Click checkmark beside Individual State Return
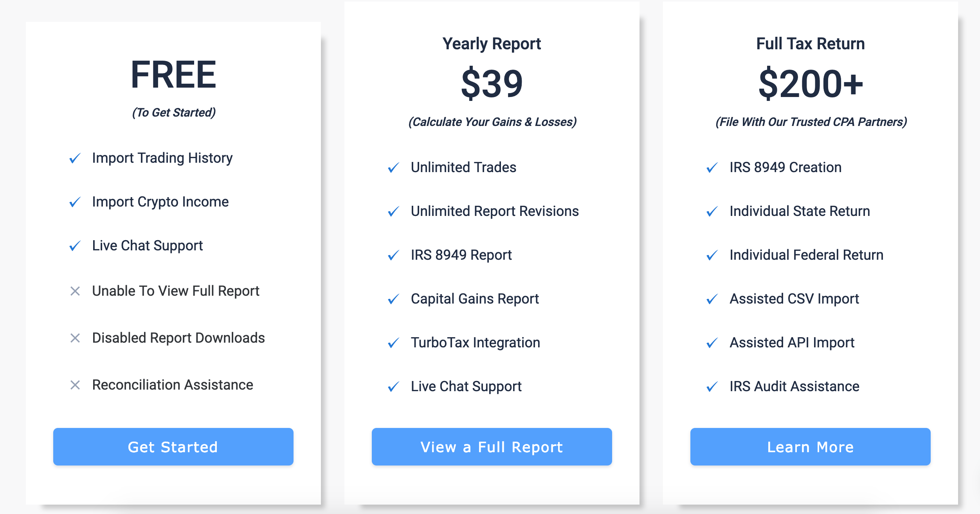980x514 pixels. click(x=712, y=212)
